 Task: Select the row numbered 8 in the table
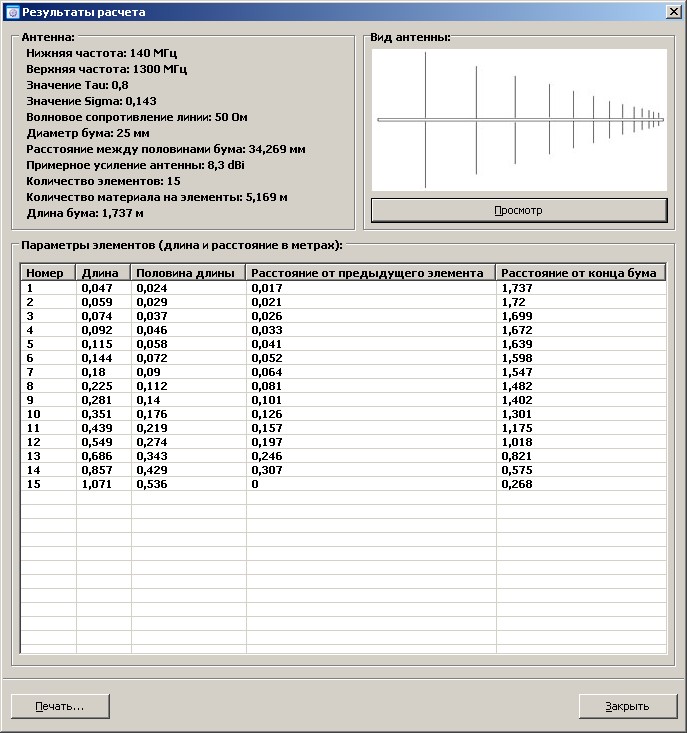(344, 386)
